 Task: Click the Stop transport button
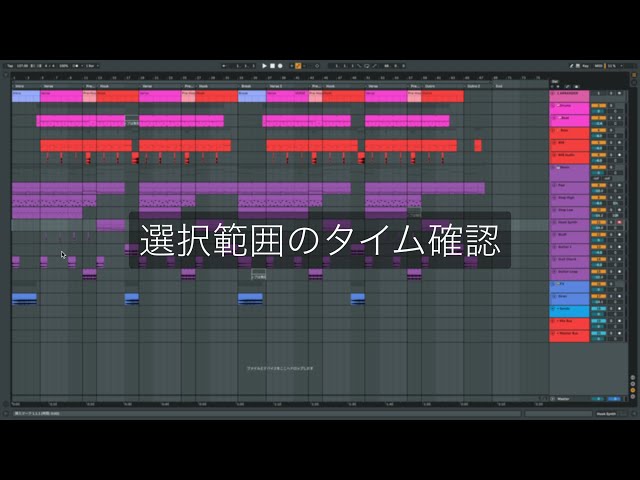click(x=272, y=66)
